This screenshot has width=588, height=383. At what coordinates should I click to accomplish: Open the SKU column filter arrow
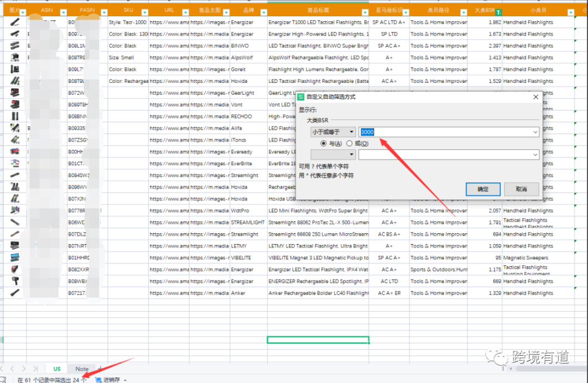(x=145, y=13)
